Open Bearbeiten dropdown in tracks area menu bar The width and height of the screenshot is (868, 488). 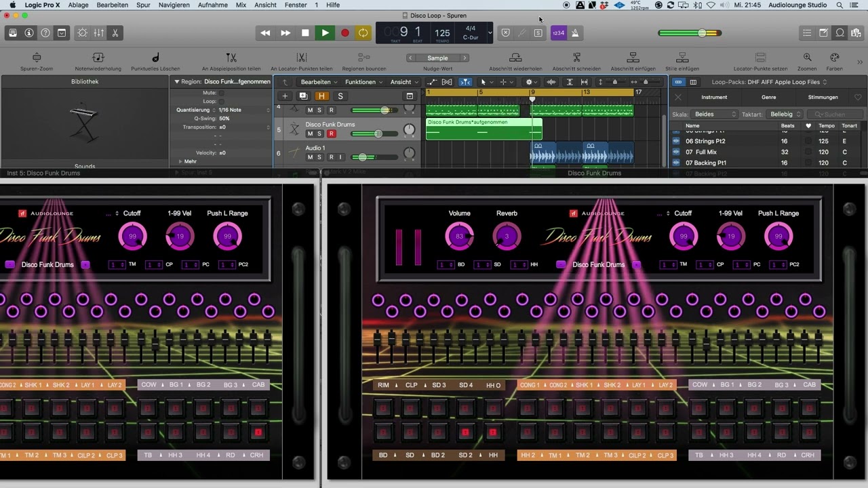pyautogui.click(x=318, y=82)
